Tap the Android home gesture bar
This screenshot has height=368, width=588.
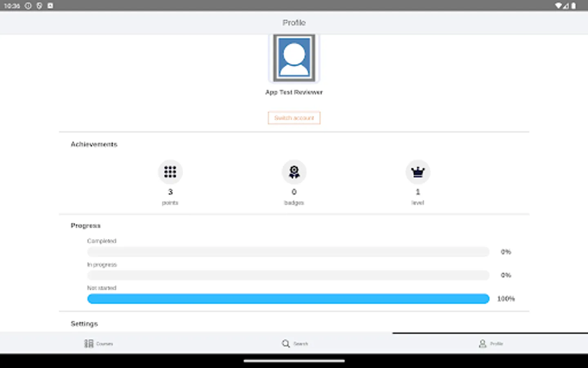click(x=294, y=361)
